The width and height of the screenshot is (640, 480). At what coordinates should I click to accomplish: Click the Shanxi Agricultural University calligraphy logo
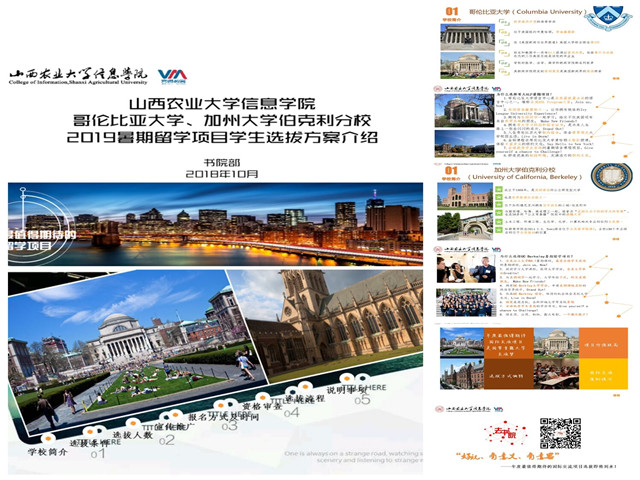click(x=78, y=76)
